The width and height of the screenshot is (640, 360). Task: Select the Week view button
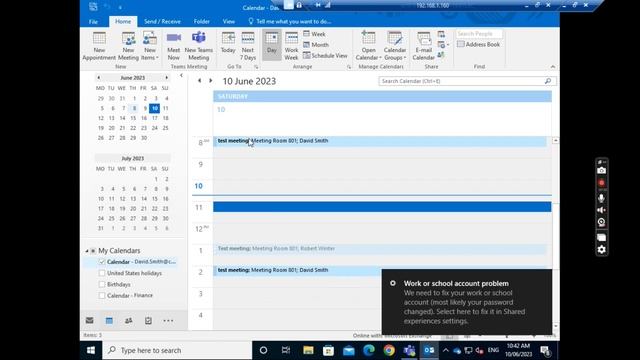[x=314, y=34]
